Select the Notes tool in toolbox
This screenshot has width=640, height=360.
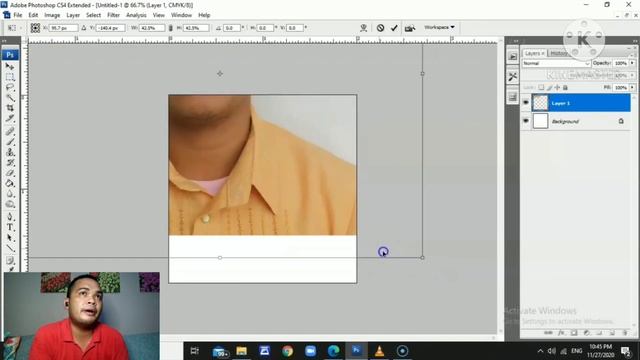coord(10,260)
